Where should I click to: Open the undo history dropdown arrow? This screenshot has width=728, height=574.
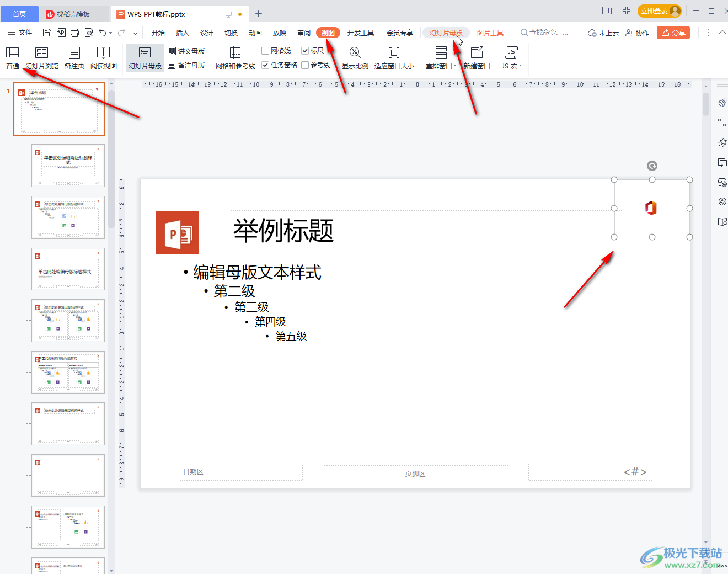111,33
